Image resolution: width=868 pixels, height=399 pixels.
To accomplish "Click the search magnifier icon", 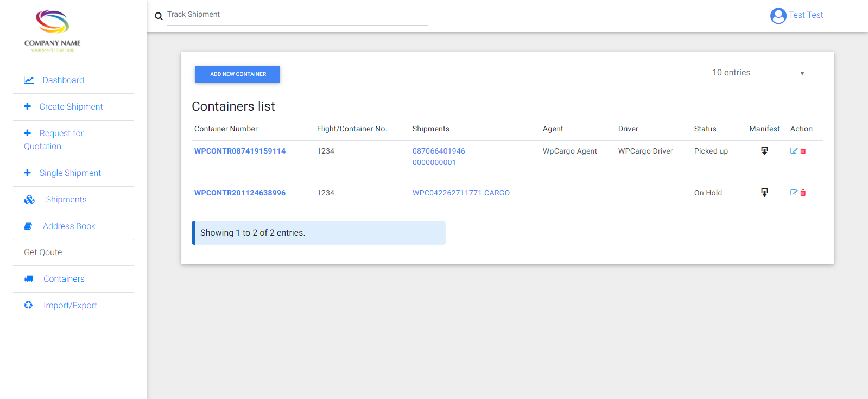I will [x=159, y=16].
